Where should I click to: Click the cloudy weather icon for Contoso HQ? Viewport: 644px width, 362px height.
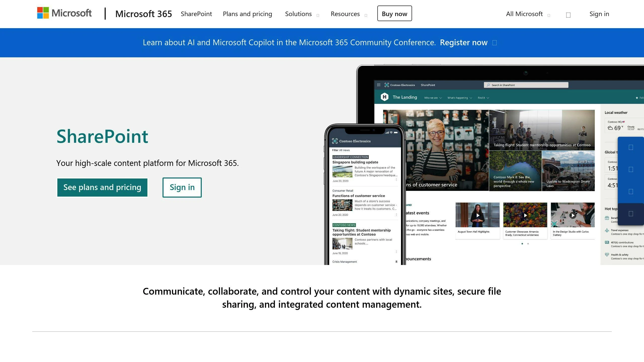[610, 128]
